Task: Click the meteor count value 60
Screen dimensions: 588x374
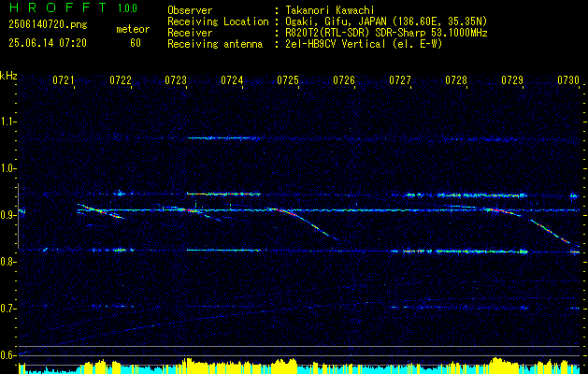Action: coord(136,43)
